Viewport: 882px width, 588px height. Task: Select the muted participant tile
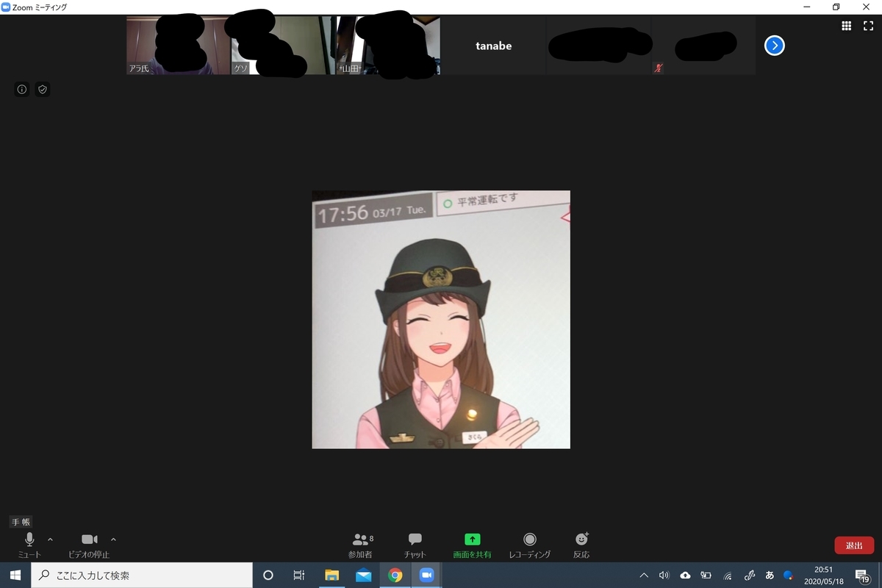click(703, 46)
